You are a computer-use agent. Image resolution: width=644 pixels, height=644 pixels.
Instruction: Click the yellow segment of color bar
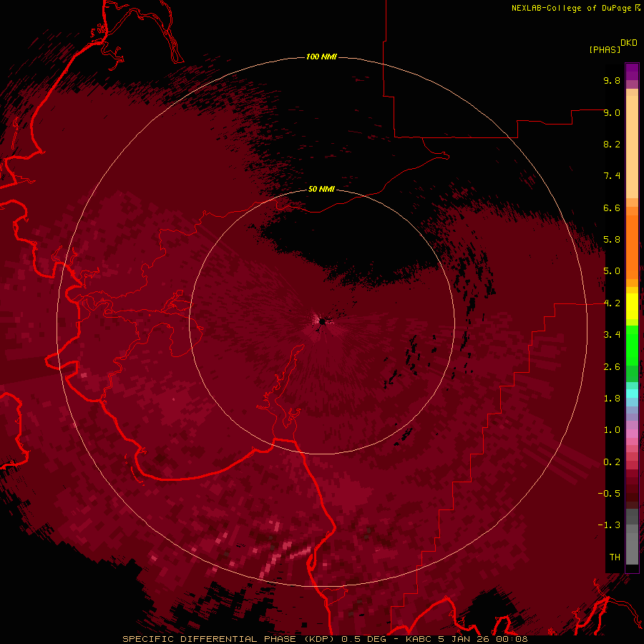(x=632, y=306)
